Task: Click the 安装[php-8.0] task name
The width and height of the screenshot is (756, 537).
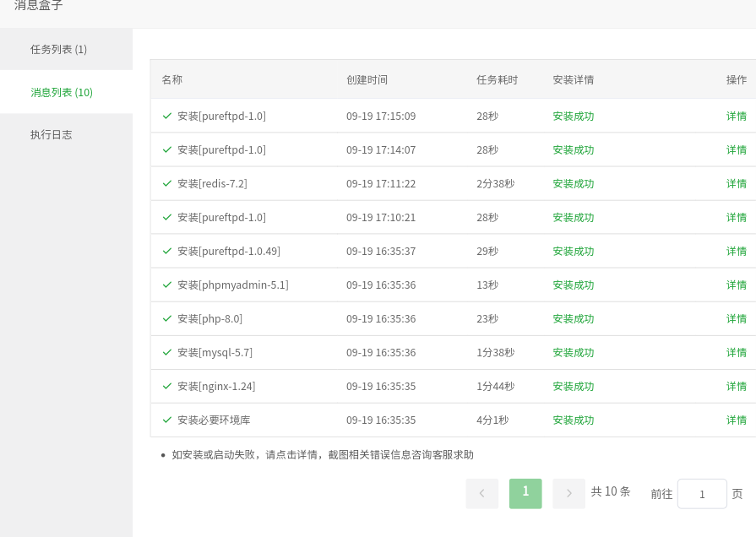Action: click(x=209, y=318)
